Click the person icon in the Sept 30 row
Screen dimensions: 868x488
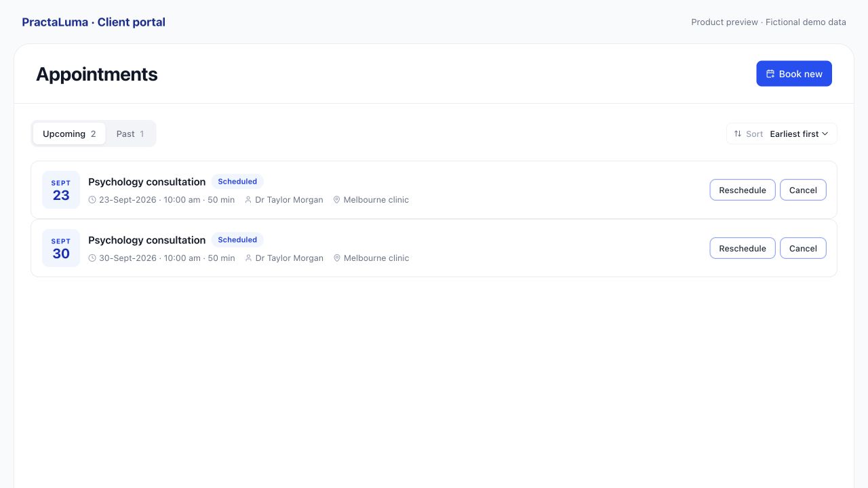coord(248,258)
